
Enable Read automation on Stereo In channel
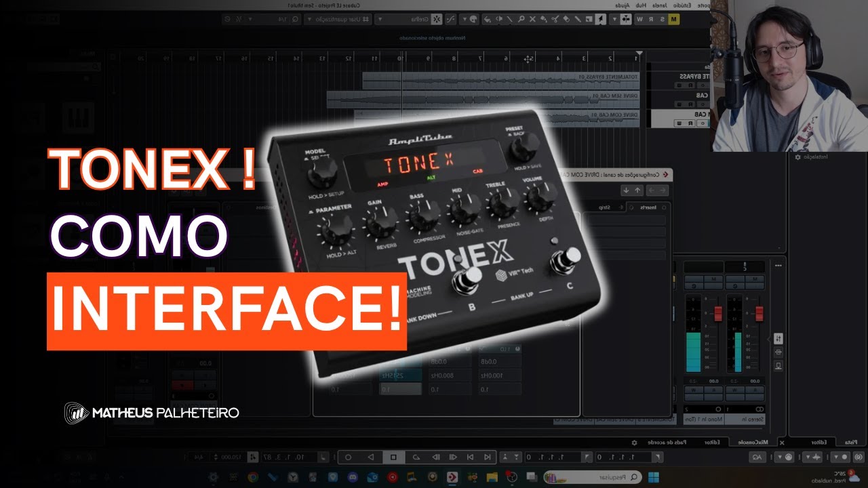(x=755, y=390)
